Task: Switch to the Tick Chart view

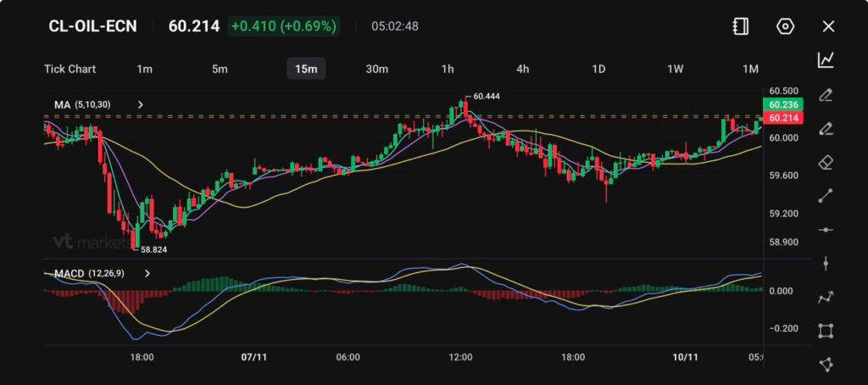Action: click(70, 69)
